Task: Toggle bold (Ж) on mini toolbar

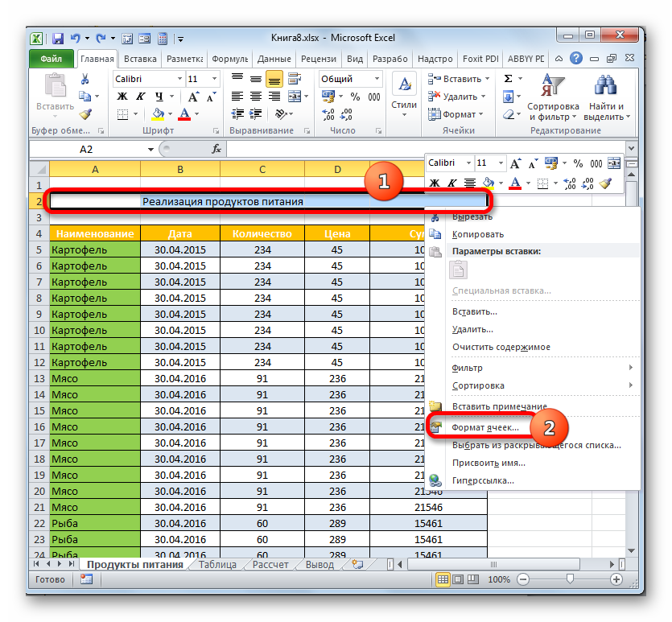Action: tap(435, 183)
